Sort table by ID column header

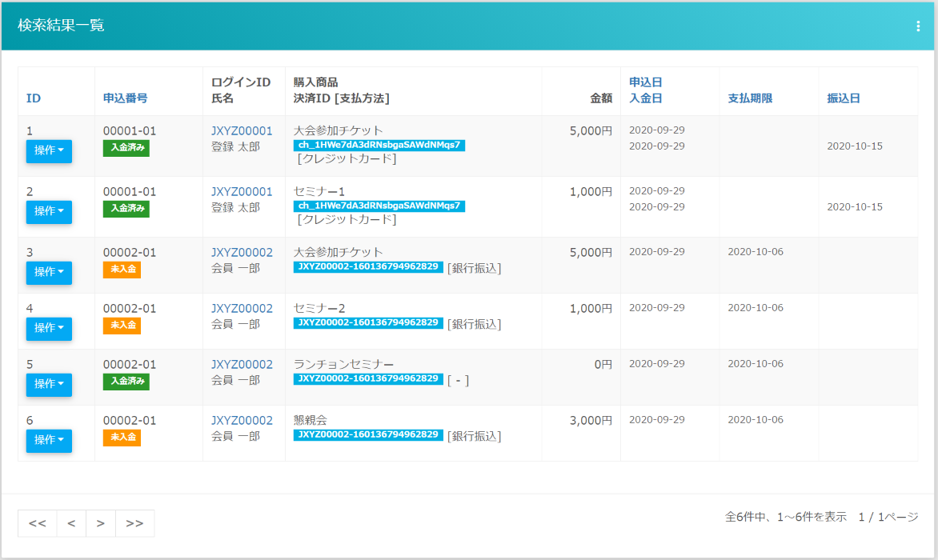tap(34, 98)
